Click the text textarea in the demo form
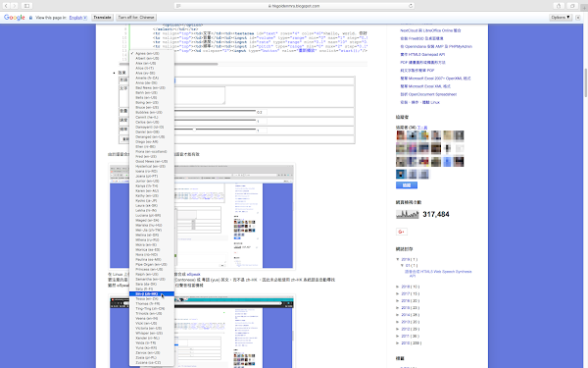 point(200,95)
